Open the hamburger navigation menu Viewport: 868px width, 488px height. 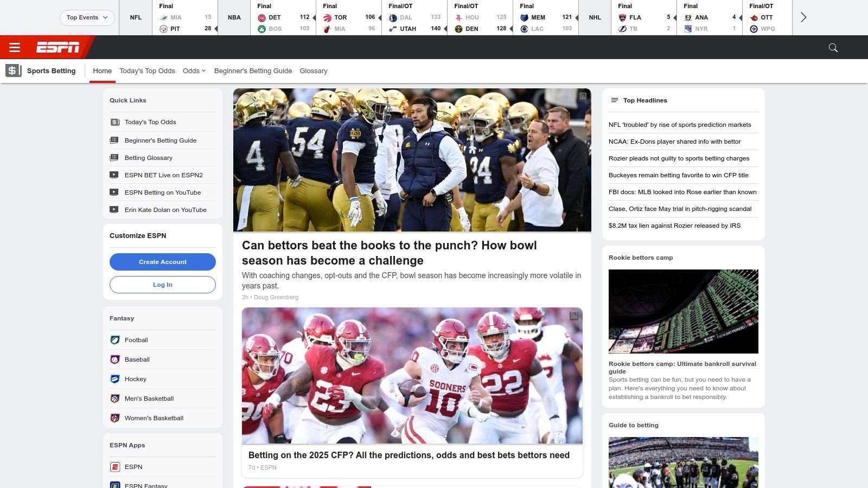click(x=15, y=47)
